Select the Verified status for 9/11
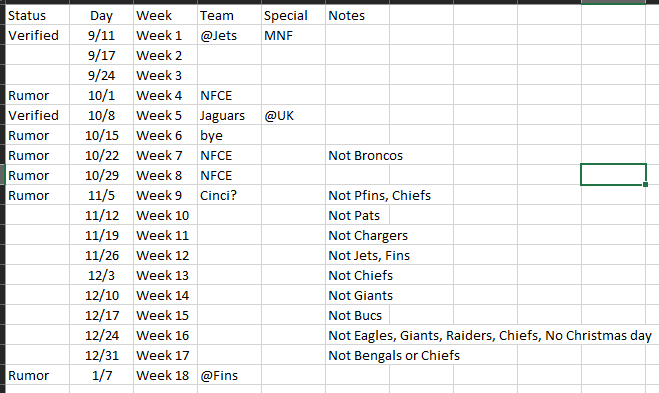 pos(37,35)
